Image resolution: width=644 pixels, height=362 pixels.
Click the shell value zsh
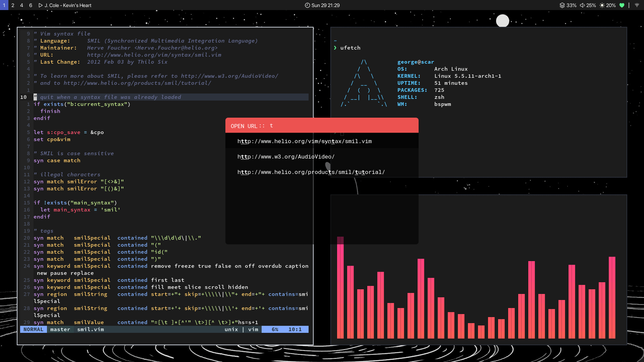pyautogui.click(x=439, y=97)
